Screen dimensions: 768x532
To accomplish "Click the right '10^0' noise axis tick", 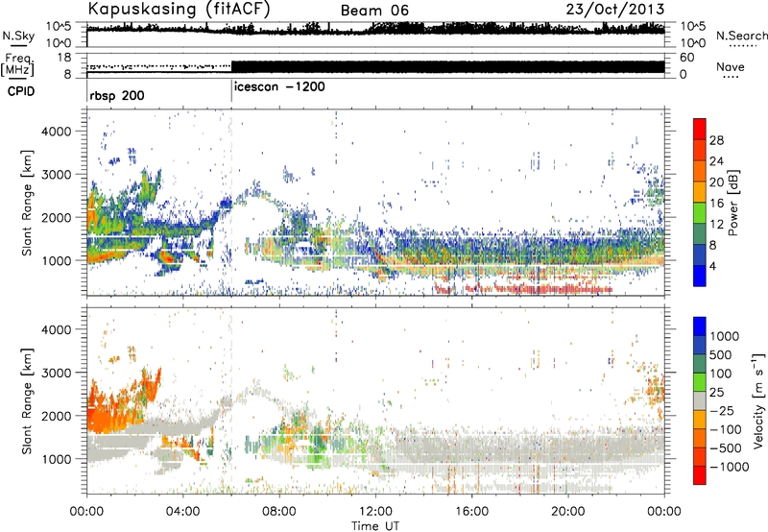I will [x=693, y=43].
